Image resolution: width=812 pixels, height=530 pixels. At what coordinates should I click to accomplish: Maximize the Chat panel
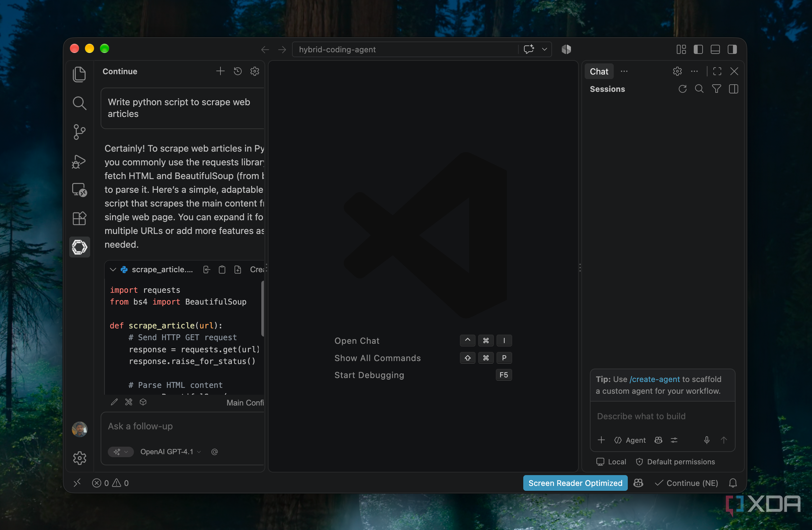717,71
